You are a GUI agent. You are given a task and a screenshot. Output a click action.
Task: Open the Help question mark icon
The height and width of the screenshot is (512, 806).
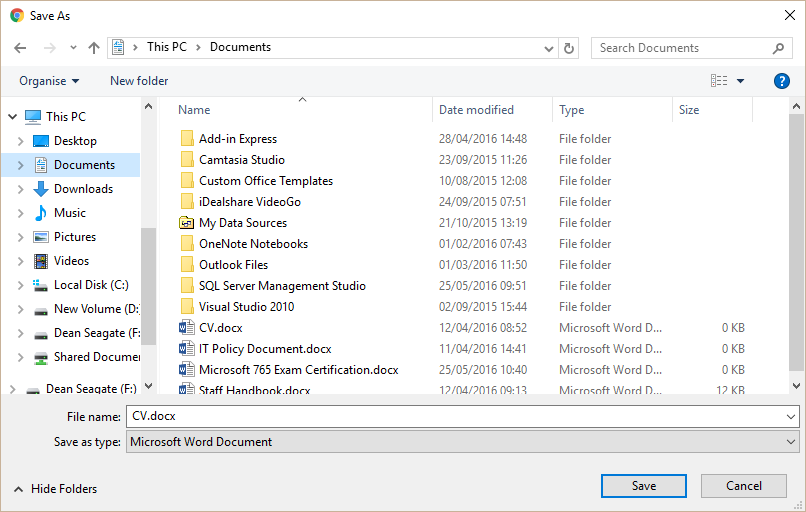click(782, 81)
